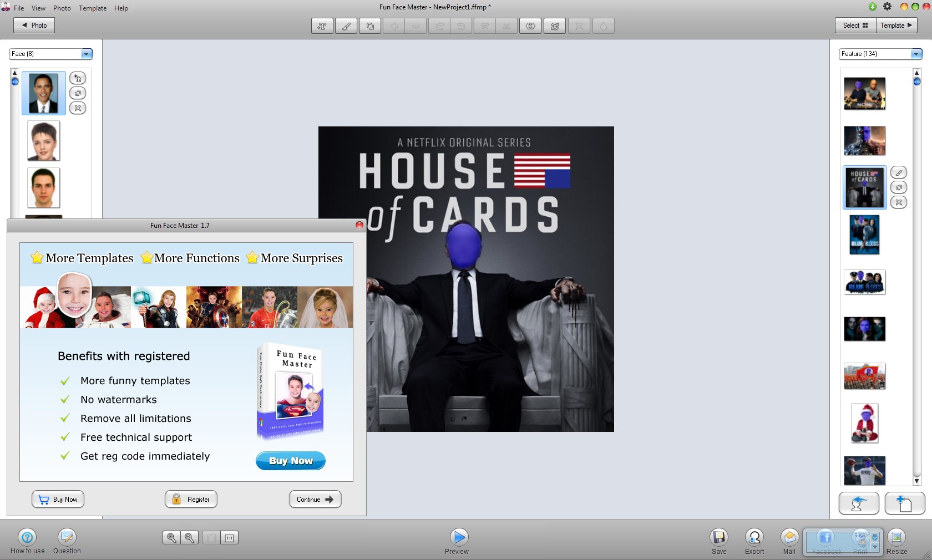Click the 1:1 actual size icon

tap(229, 537)
